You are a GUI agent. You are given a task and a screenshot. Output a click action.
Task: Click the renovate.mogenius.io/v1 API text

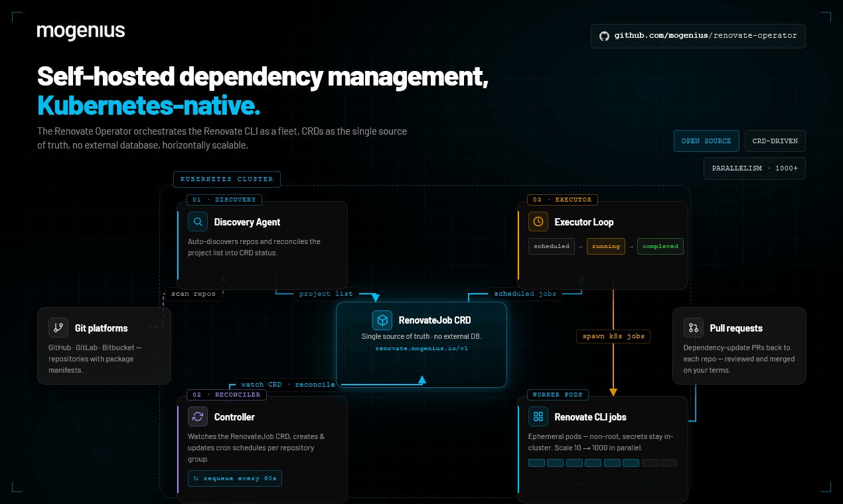click(421, 348)
